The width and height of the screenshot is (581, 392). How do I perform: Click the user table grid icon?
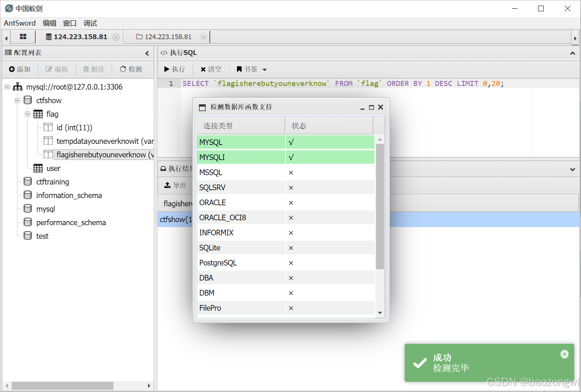pyautogui.click(x=38, y=168)
